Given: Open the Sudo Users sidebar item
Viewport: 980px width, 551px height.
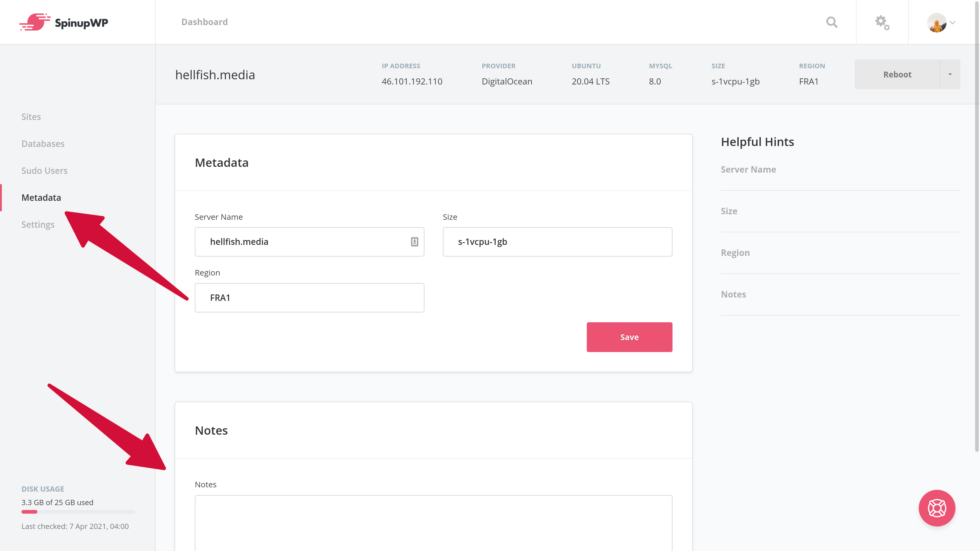Looking at the screenshot, I should pyautogui.click(x=44, y=171).
